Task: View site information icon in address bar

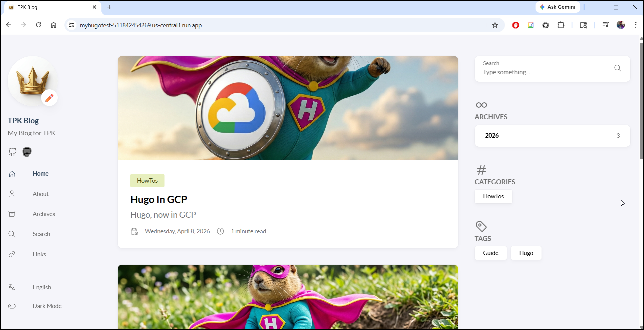Action: (x=71, y=25)
